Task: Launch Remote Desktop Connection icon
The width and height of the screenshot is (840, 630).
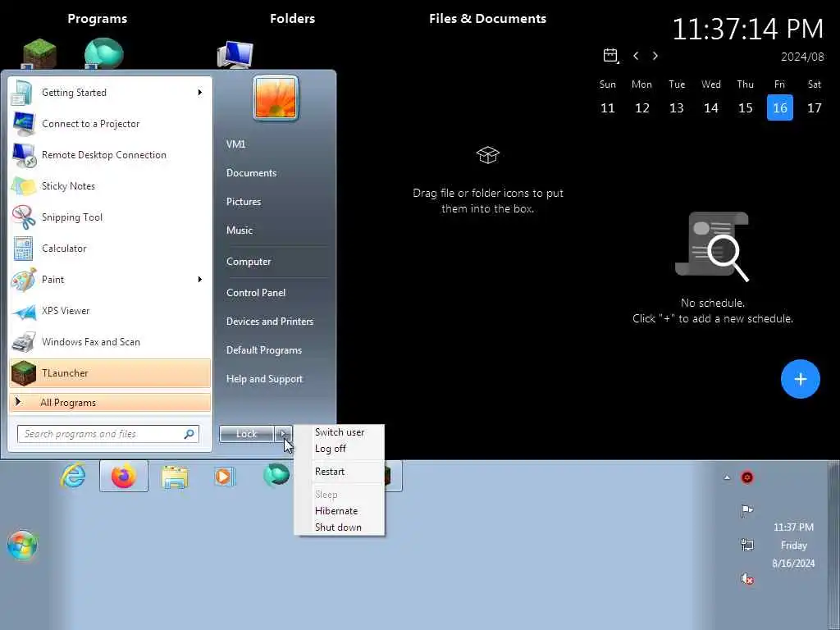Action: pos(24,155)
